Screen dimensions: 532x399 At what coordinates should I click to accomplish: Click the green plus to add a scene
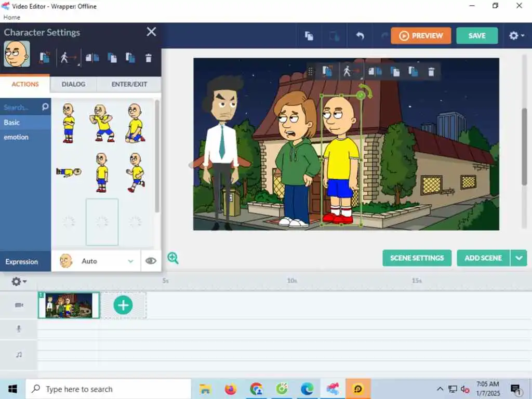123,305
